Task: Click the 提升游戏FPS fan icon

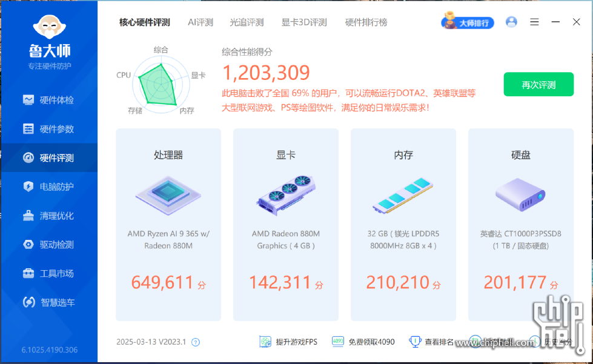Action: (x=265, y=342)
